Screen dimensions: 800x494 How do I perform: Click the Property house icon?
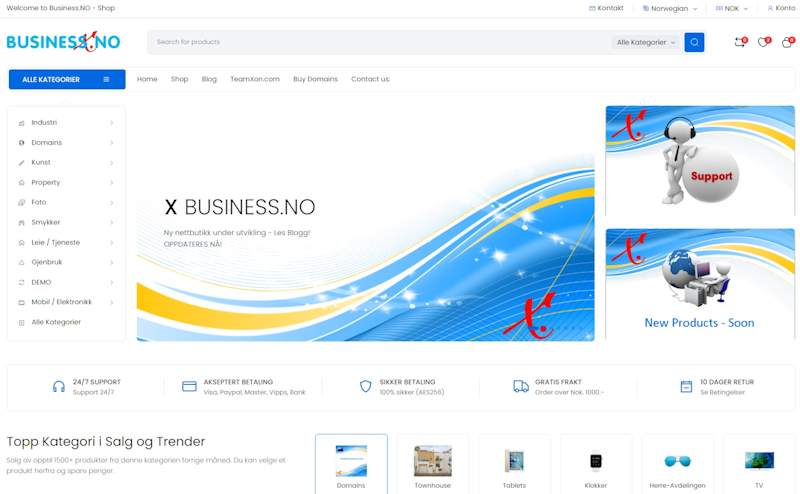tap(21, 183)
